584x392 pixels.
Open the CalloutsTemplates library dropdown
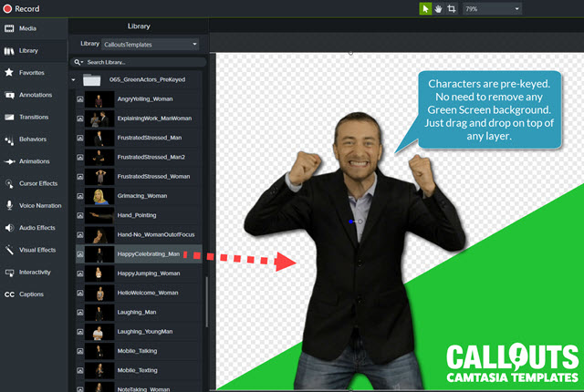(151, 44)
